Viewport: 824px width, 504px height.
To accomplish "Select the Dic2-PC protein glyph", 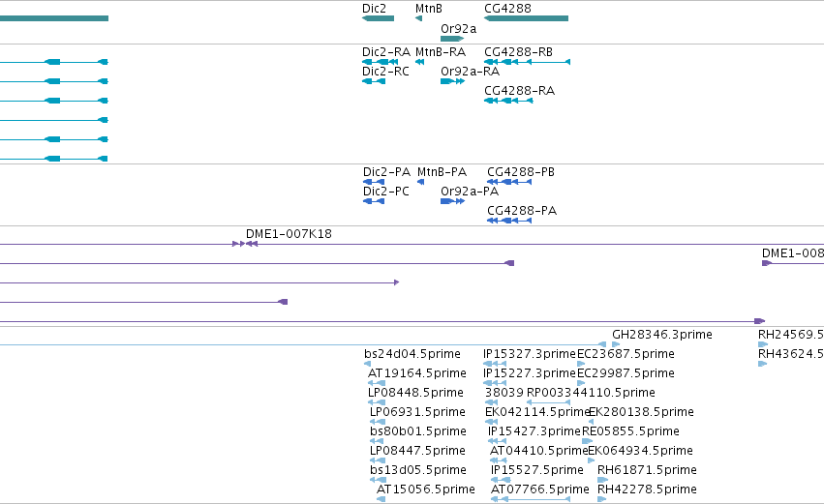I will pos(374,201).
